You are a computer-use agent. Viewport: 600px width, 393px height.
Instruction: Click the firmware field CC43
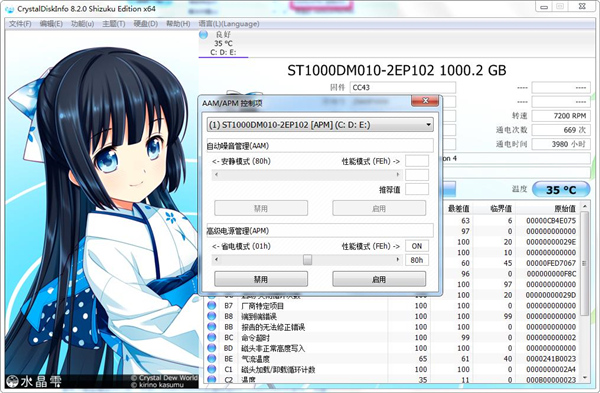coord(403,87)
